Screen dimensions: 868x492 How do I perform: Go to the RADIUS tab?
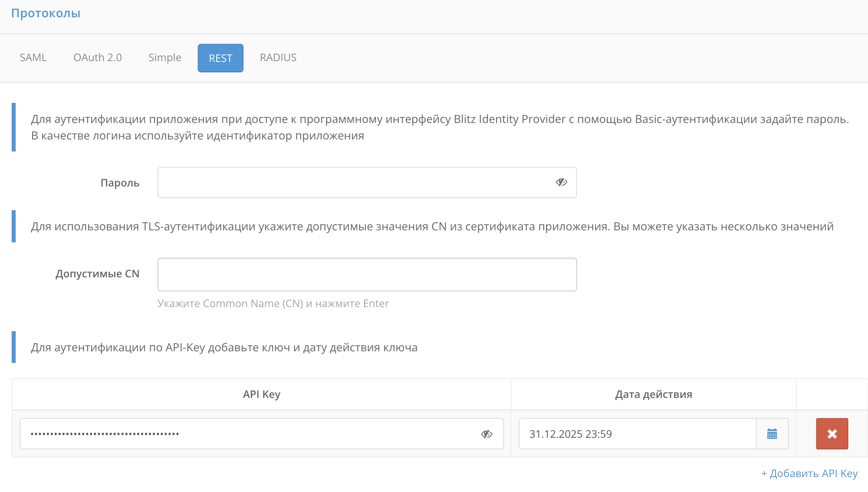[278, 57]
